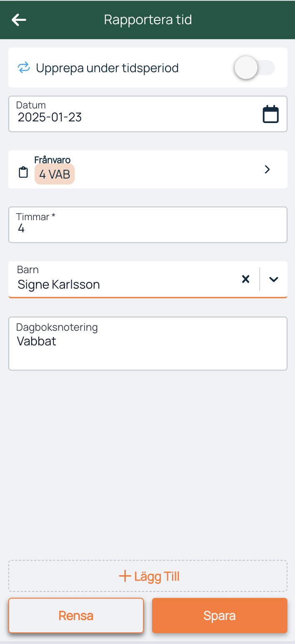Select the 4 VAB absence tag
Screen dimensions: 295x644
[55, 174]
